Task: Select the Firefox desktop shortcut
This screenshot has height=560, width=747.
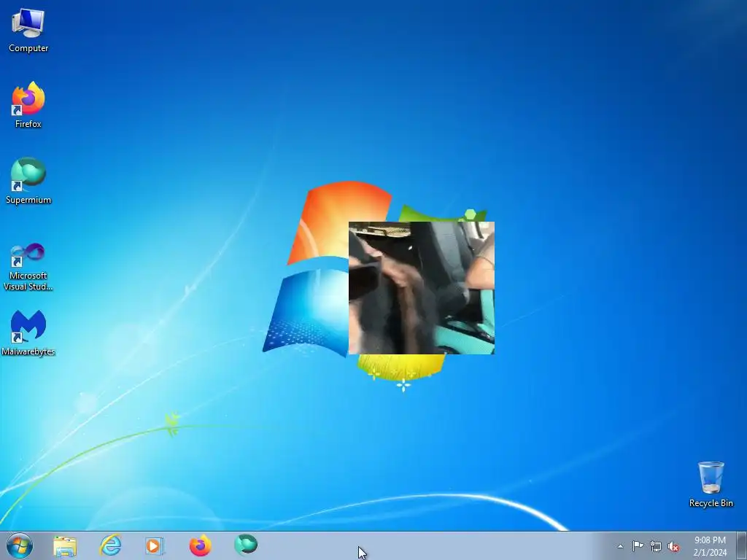Action: click(x=28, y=105)
